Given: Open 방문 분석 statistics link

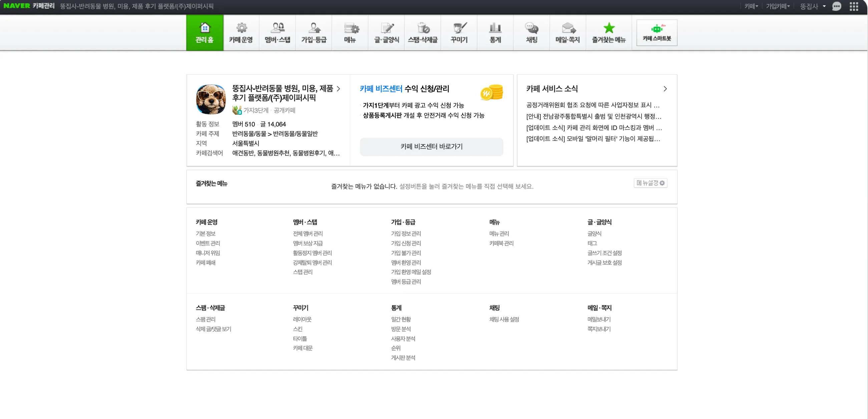Looking at the screenshot, I should point(401,329).
